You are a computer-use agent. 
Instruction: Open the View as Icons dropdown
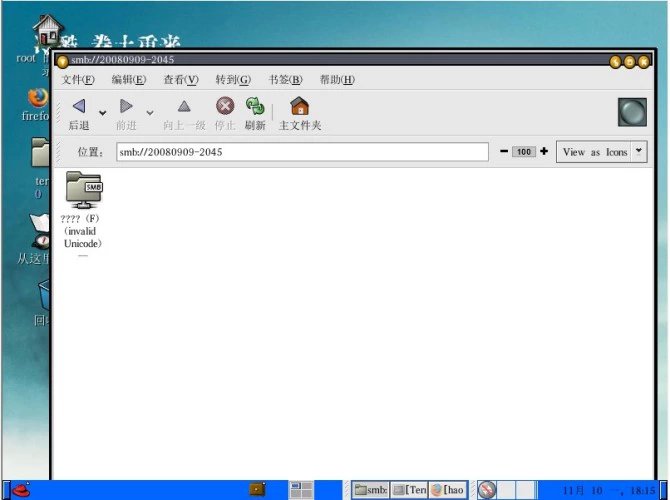click(601, 152)
